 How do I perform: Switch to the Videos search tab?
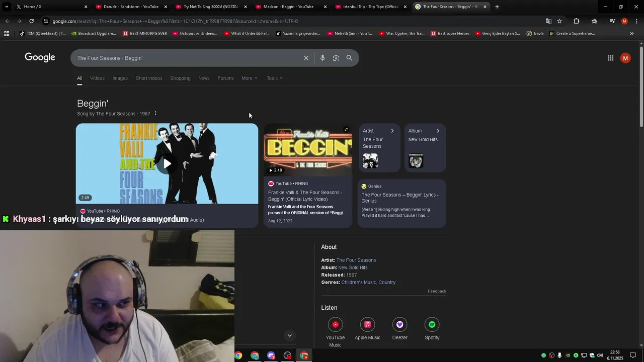tap(97, 78)
